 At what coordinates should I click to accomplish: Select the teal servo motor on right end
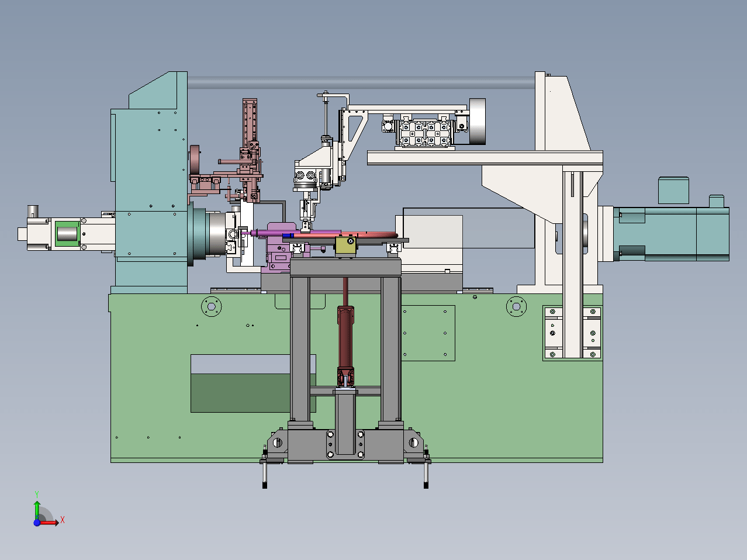click(671, 233)
